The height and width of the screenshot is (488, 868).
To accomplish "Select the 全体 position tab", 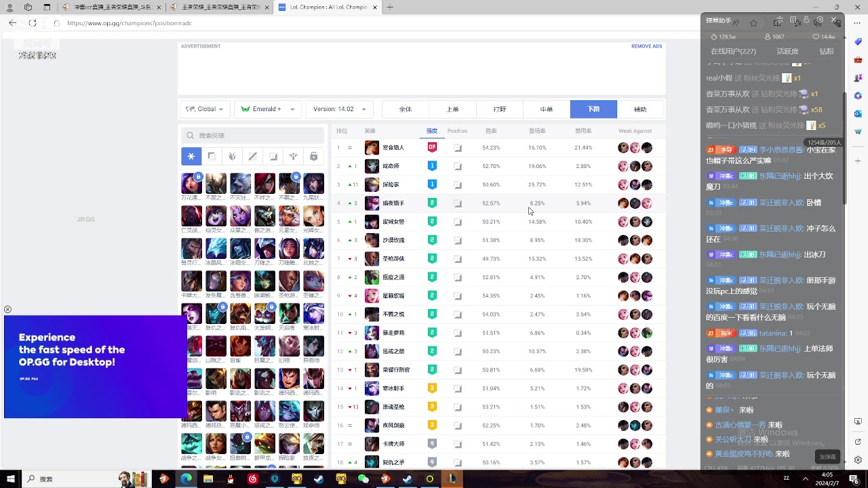I will [x=406, y=109].
